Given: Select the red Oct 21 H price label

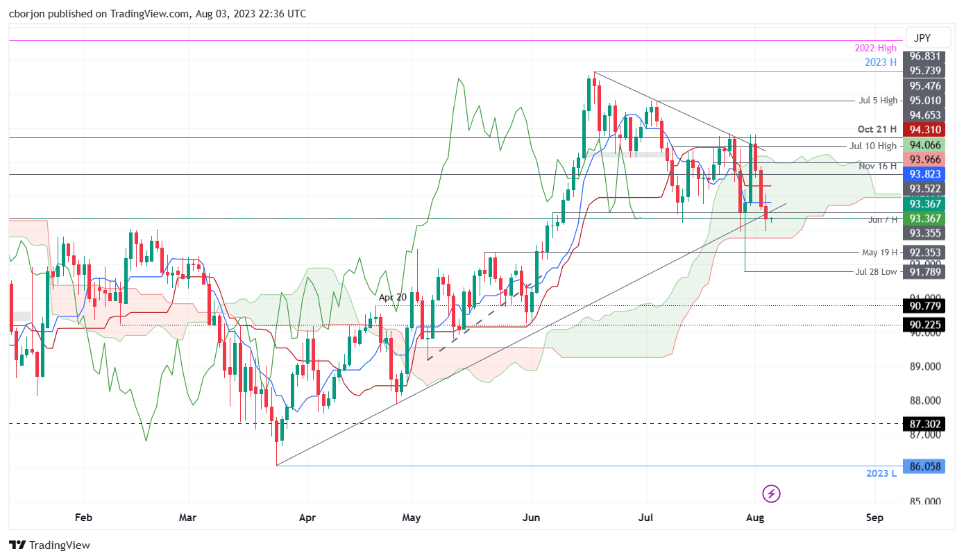Looking at the screenshot, I should (924, 129).
